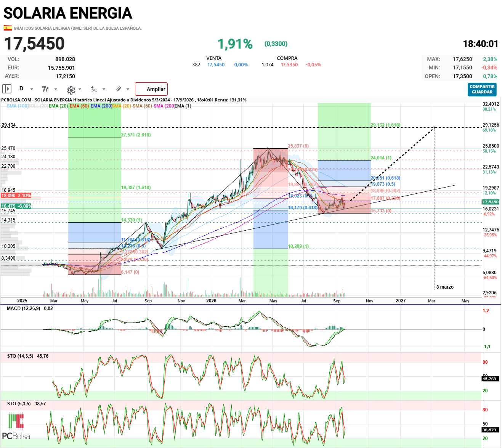Click the clock time 18:40:01

tap(480, 44)
